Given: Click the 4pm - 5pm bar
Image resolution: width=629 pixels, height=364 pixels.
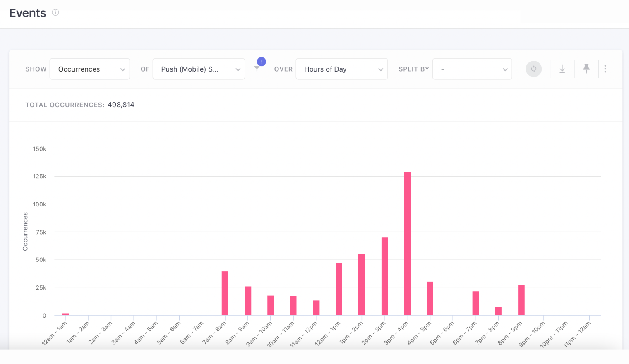Looking at the screenshot, I should 430,298.
